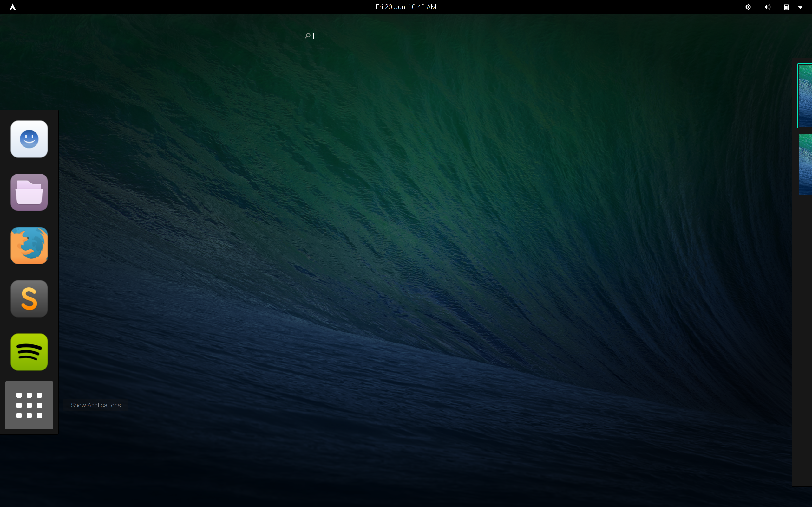Switch to the second workspace thumbnail

click(x=805, y=164)
